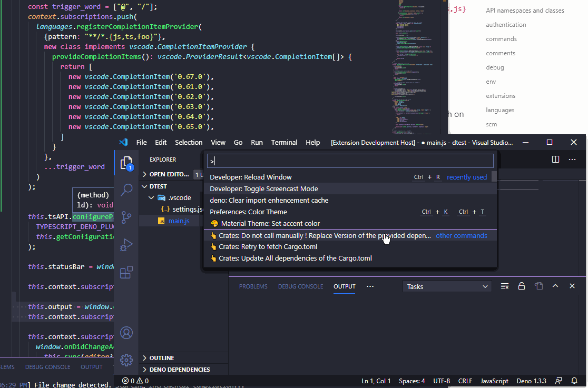Run Crates: Retry to fetch Cargo.toml

350,247
